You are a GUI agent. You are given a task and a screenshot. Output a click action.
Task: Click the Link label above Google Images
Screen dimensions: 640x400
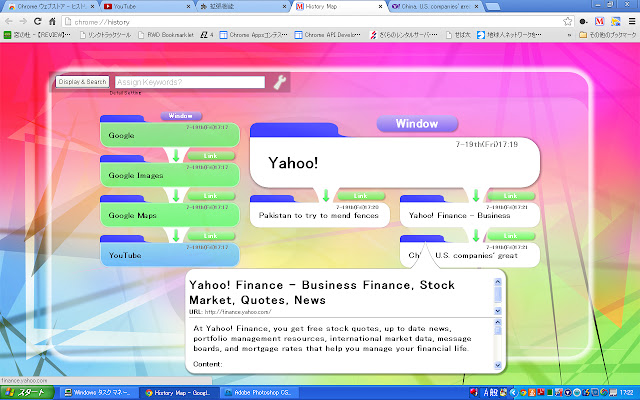(211, 156)
